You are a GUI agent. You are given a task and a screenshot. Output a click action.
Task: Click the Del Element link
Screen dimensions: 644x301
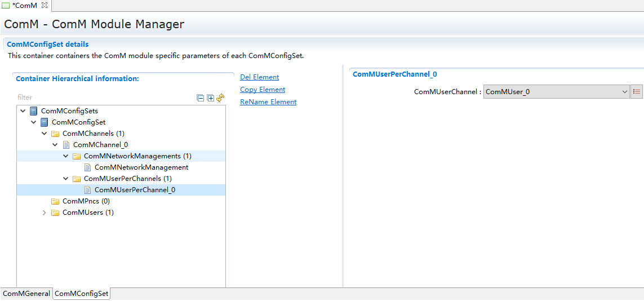point(259,77)
